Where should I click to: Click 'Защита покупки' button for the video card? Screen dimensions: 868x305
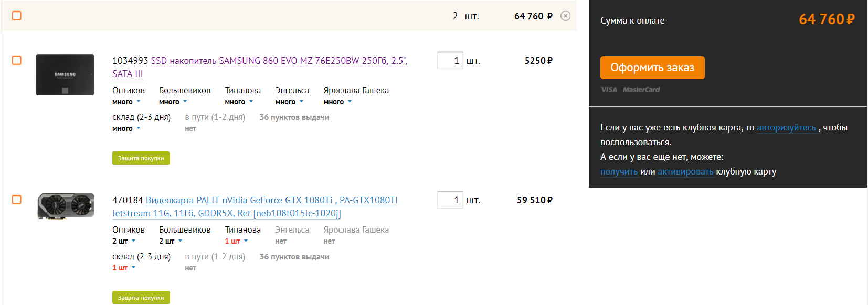141,298
